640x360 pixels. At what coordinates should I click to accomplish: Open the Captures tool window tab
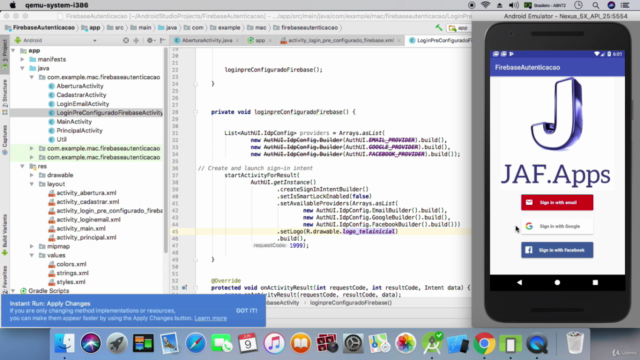(4, 140)
